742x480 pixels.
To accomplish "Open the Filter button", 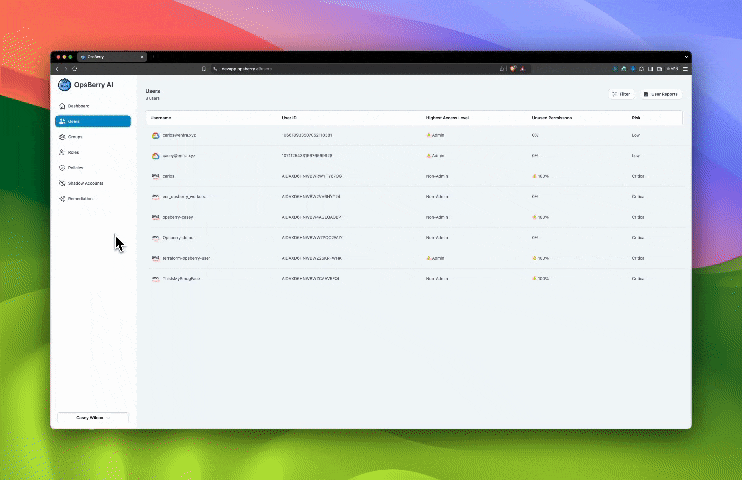I will 621,94.
